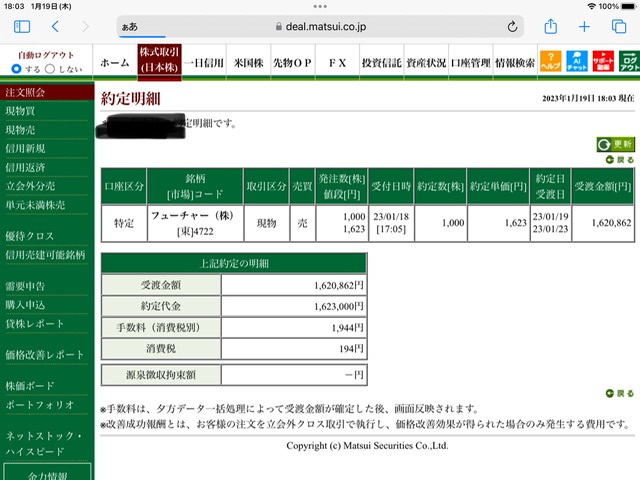Screen dimensions: 640x480
Task: Open the 米国株 tab
Action: click(x=248, y=63)
